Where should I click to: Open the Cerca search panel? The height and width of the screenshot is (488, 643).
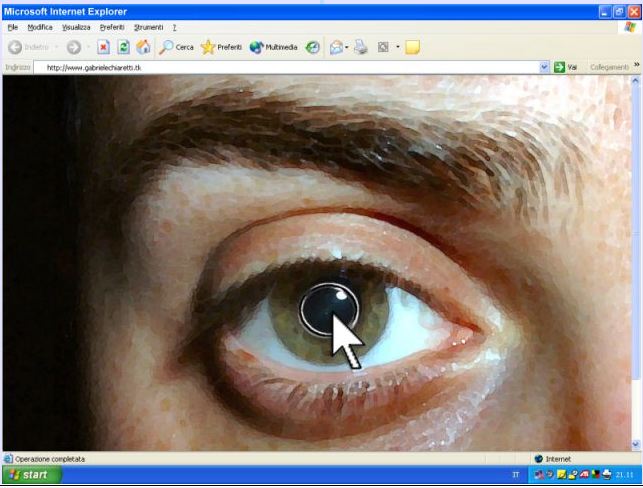[176, 47]
